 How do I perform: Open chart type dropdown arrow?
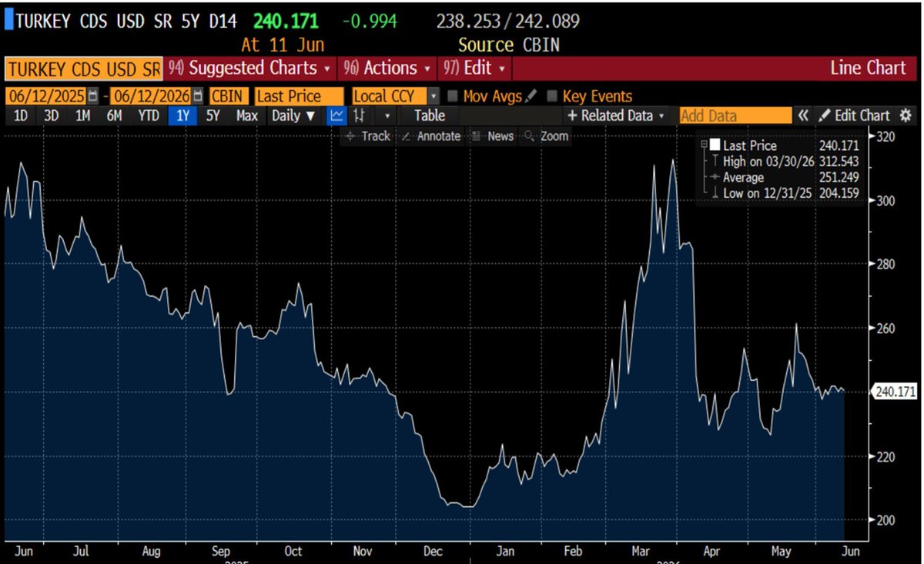pos(387,115)
